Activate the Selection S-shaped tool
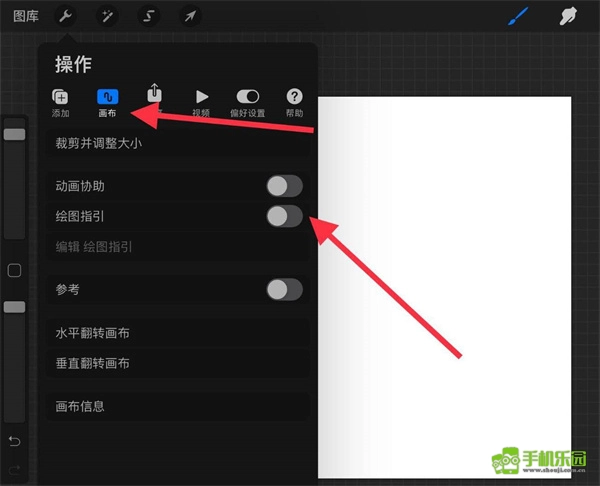Screen dimensions: 600x486 click(x=148, y=16)
